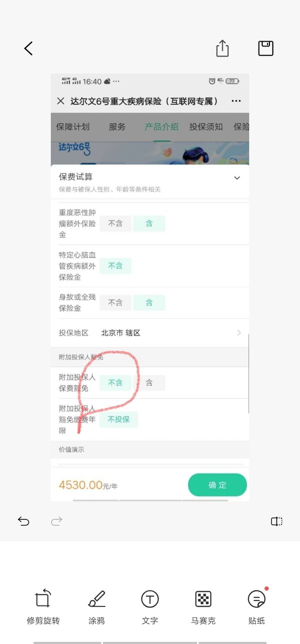
Task: Open the 投保地区 北京市 selector arrow
Action: (239, 333)
